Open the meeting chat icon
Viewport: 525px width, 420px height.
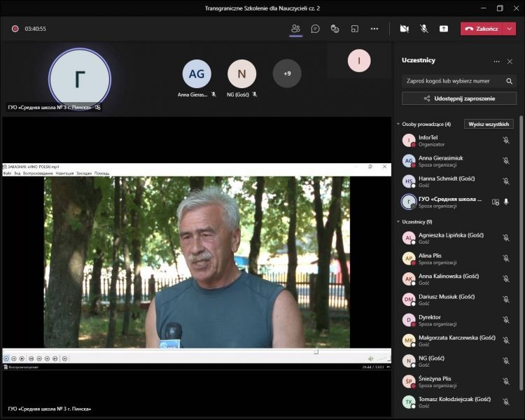coord(316,29)
